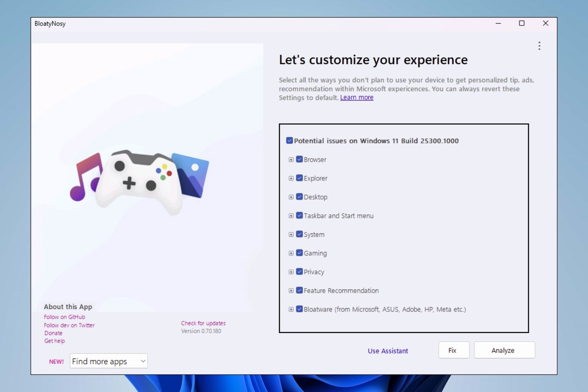Expand the Taskbar and Start menu node

291,216
